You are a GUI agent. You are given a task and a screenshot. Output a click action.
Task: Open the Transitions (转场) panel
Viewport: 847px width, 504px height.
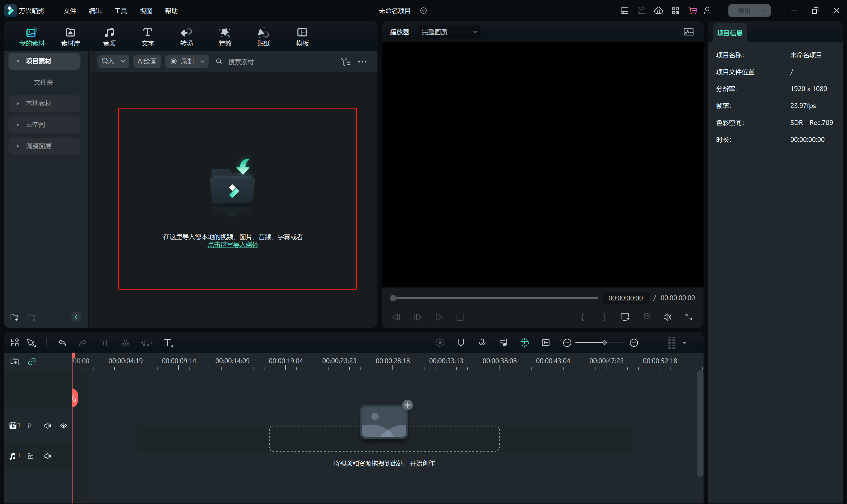coord(186,37)
